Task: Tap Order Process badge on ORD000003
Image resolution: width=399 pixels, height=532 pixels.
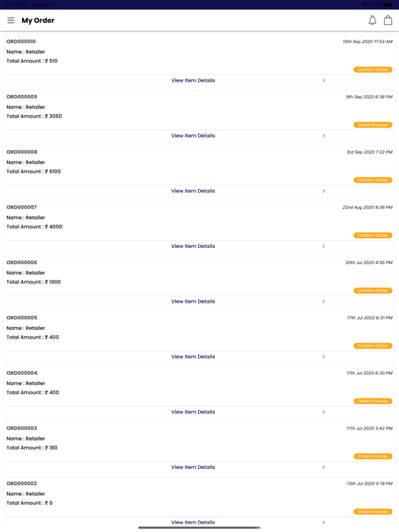Action: tap(373, 456)
